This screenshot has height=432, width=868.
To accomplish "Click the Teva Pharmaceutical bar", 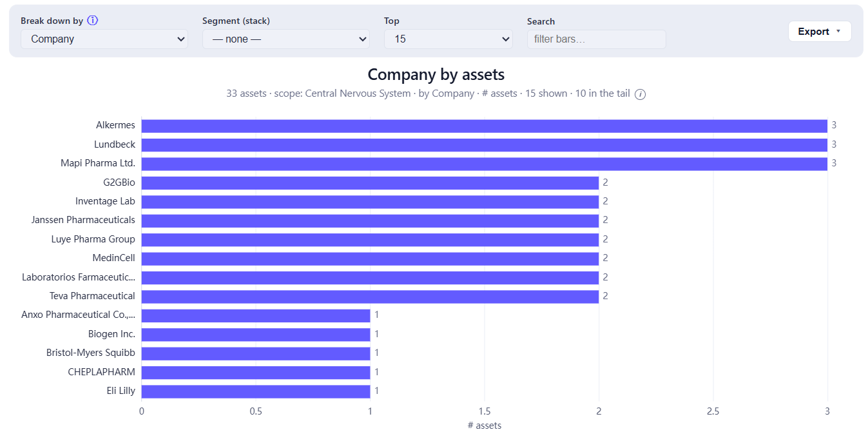I will point(370,297).
